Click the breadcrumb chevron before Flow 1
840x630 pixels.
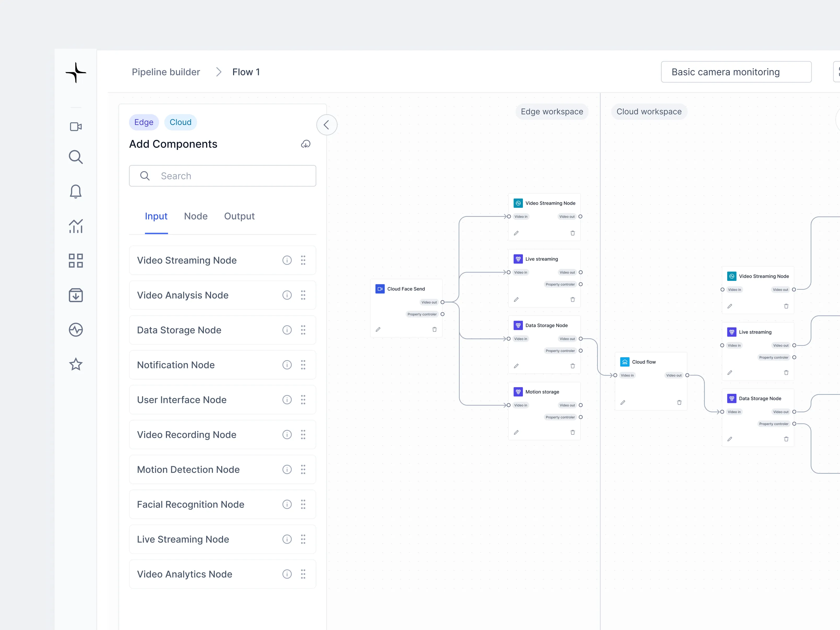click(219, 72)
